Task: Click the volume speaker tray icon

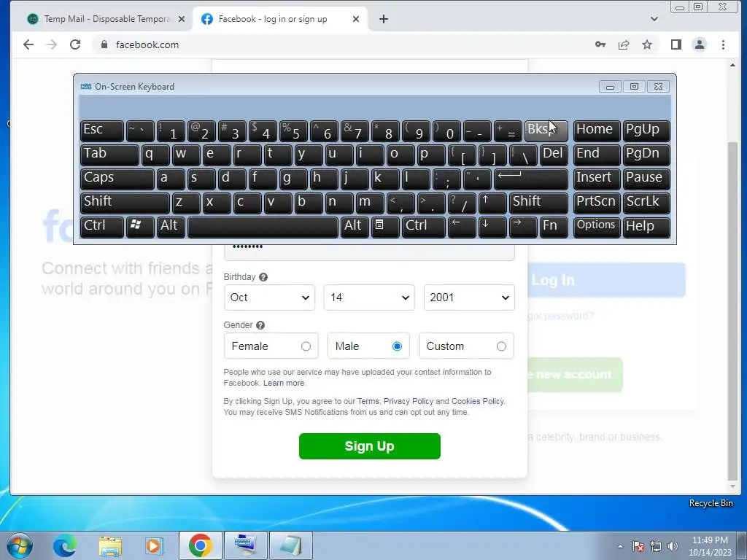Action: [x=673, y=546]
